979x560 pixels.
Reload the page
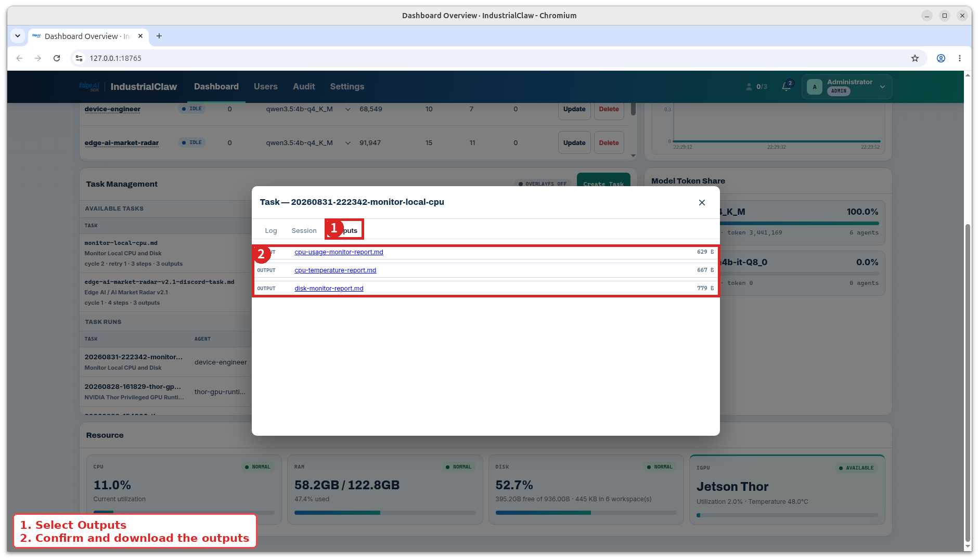tap(57, 58)
